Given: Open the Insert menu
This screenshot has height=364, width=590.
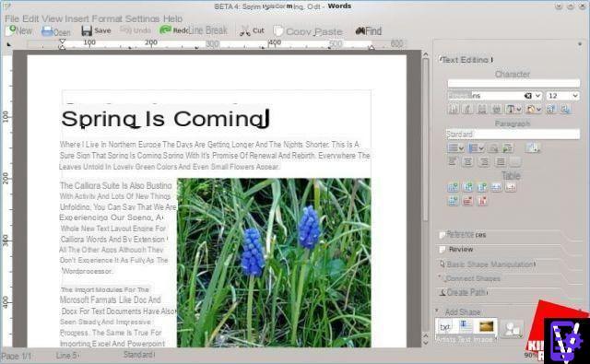Looking at the screenshot, I should point(77,18).
